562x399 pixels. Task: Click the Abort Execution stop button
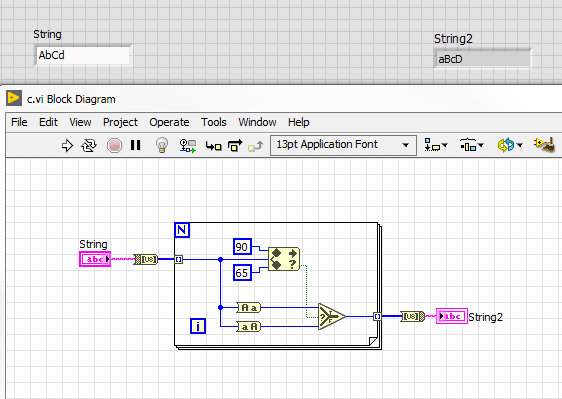pyautogui.click(x=114, y=146)
